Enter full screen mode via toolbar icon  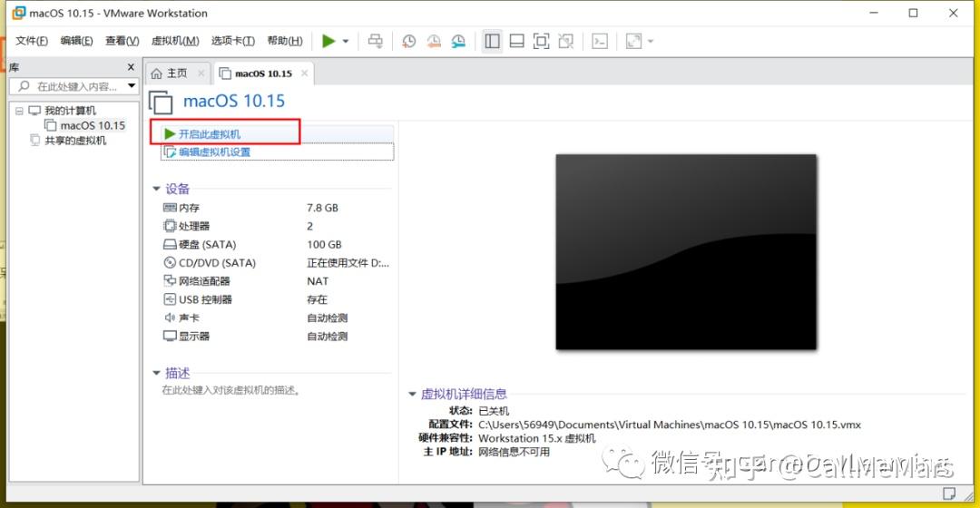(x=541, y=41)
